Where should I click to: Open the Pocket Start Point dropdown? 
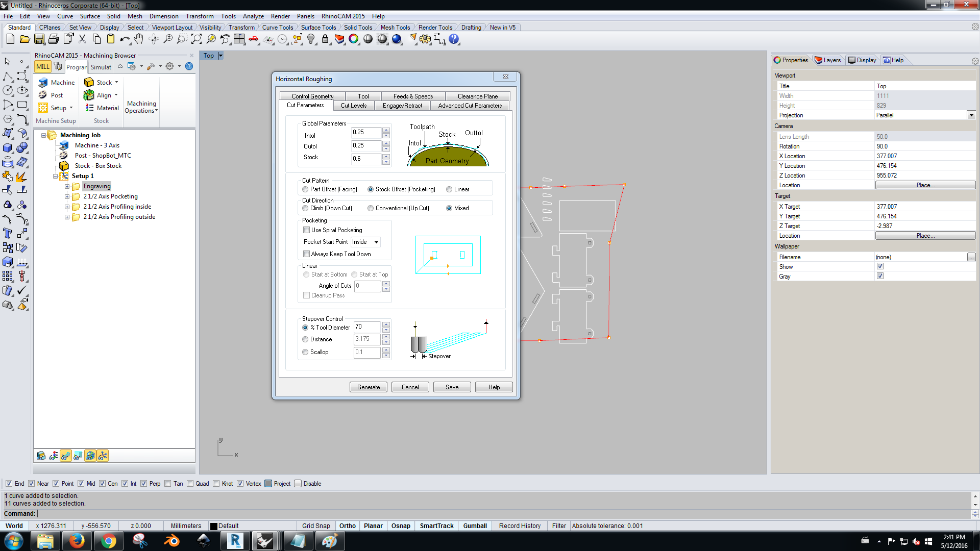coord(365,242)
